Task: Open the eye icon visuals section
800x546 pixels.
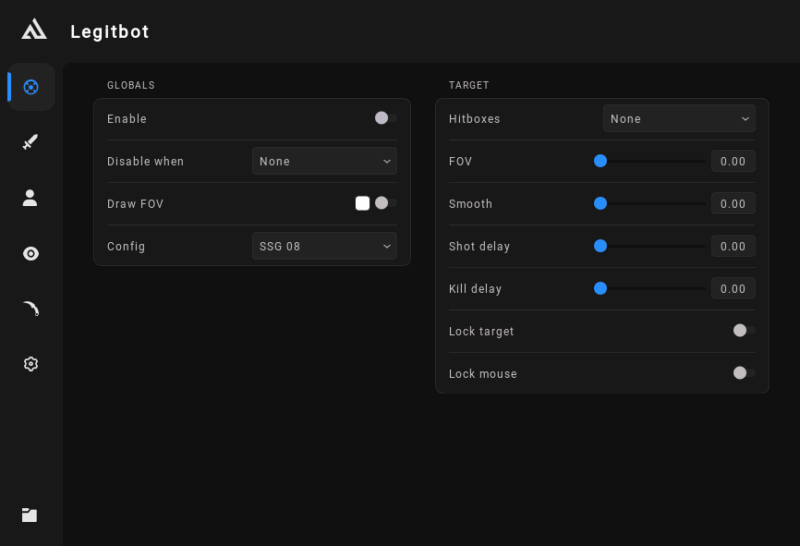Action: [x=30, y=254]
